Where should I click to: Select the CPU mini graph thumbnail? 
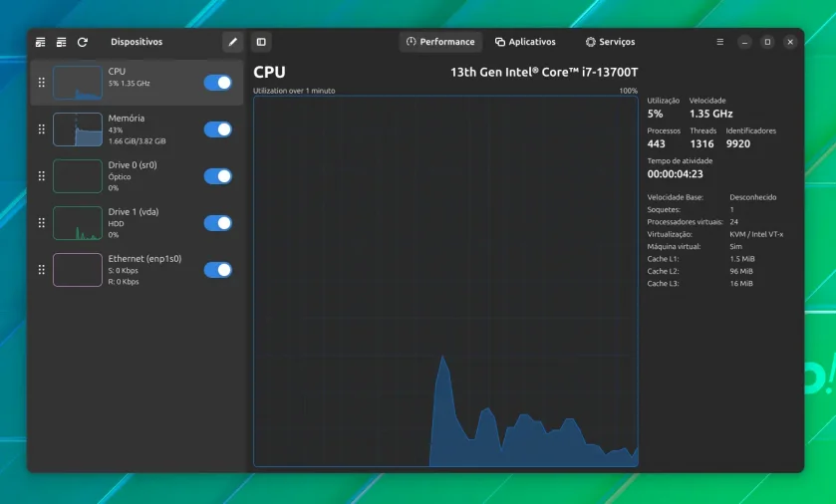coord(78,83)
